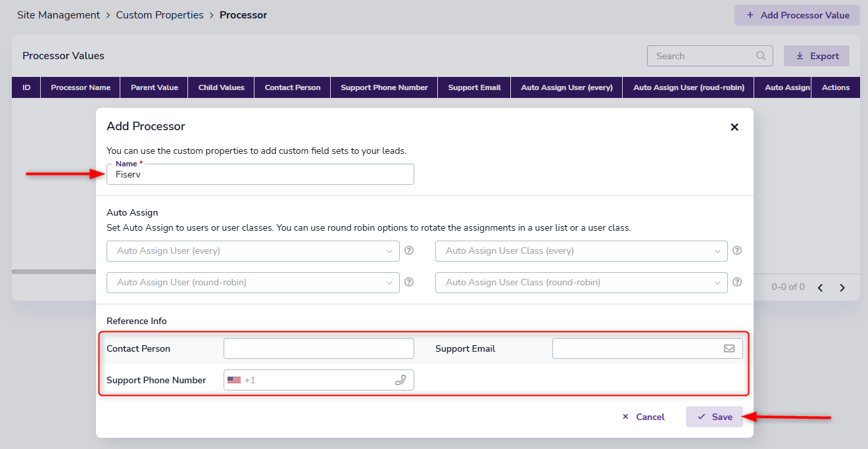Save the new processor
The height and width of the screenshot is (449, 868).
[x=714, y=417]
